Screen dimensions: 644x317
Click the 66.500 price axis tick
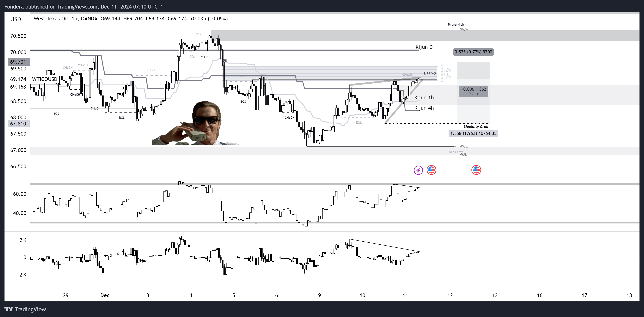[18, 166]
